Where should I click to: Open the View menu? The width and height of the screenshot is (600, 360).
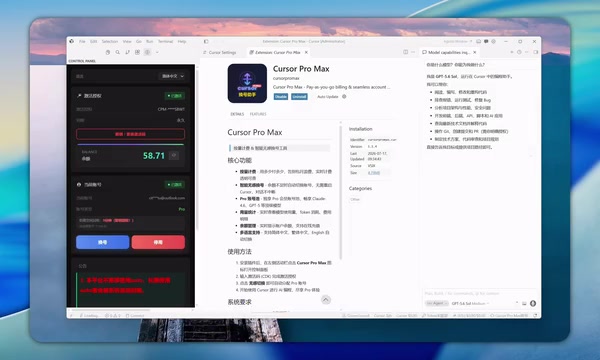127,41
